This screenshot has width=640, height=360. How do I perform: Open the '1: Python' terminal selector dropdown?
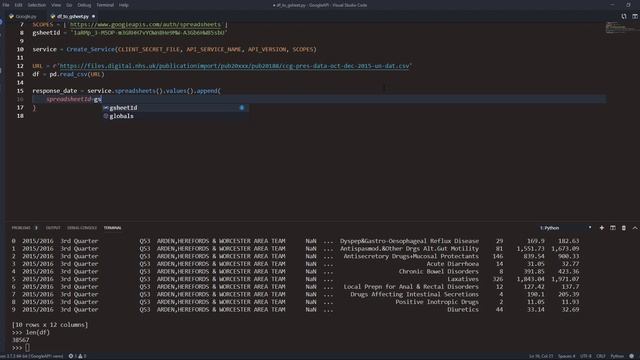pyautogui.click(x=565, y=228)
